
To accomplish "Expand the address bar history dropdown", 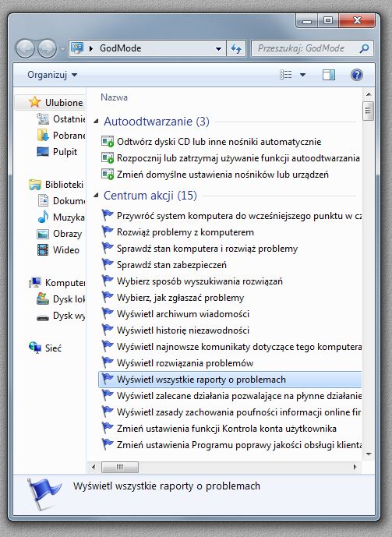I will coord(218,48).
